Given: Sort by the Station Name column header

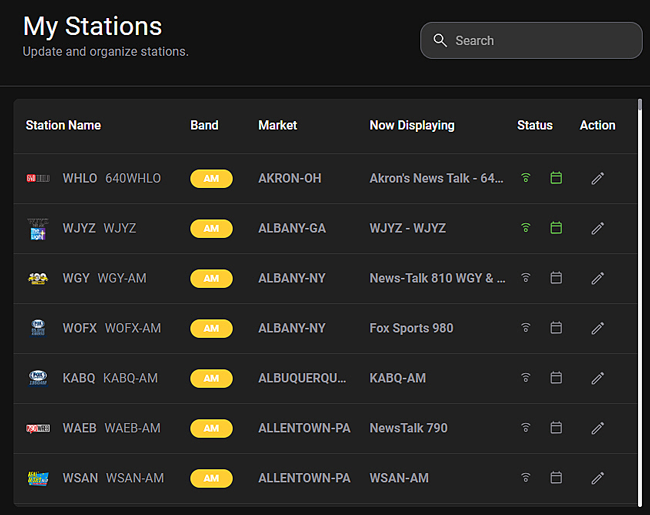Looking at the screenshot, I should (x=63, y=125).
